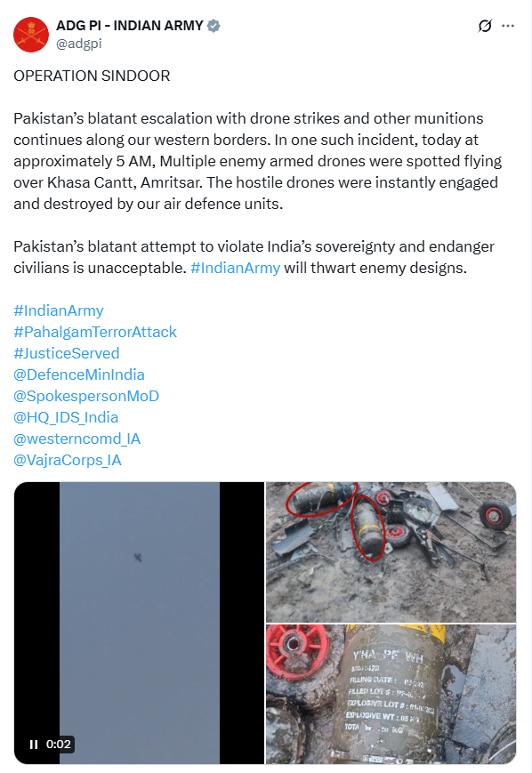Screen dimensions: 532x773
Task: Open the #JusticeServed hashtag
Action: [67, 353]
